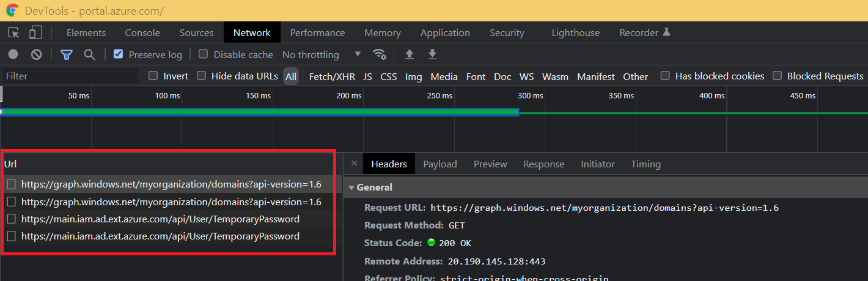
Task: Switch to the Timing tab
Action: click(x=646, y=164)
